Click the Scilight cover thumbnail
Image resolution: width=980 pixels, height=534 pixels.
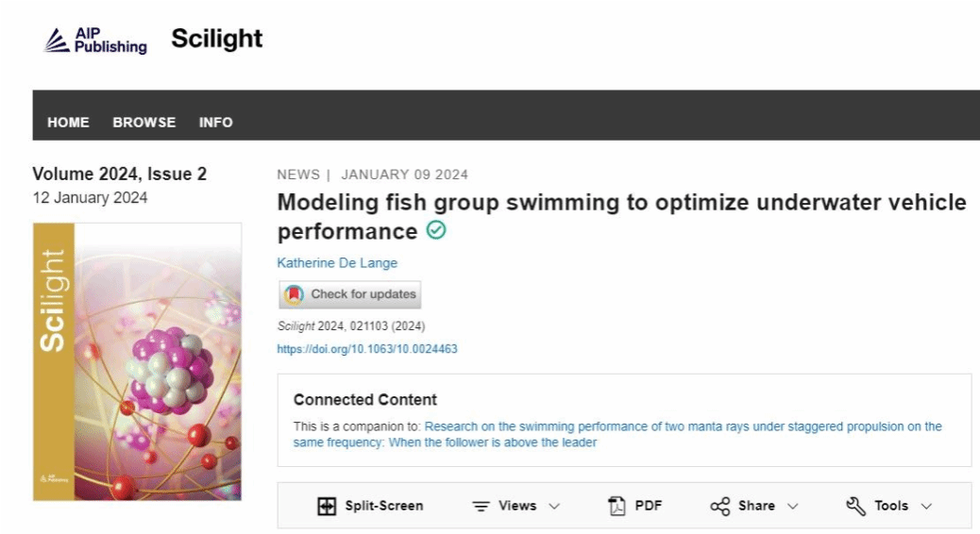coord(137,361)
